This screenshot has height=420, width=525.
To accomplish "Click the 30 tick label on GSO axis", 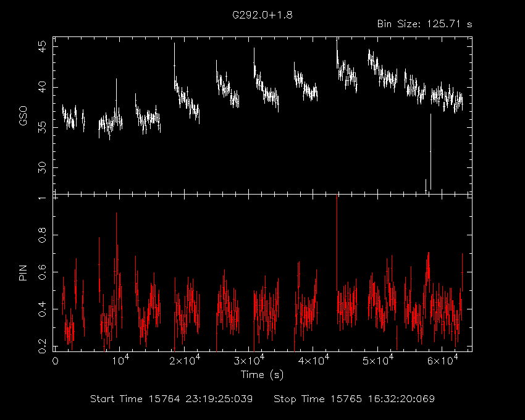I will point(43,167).
